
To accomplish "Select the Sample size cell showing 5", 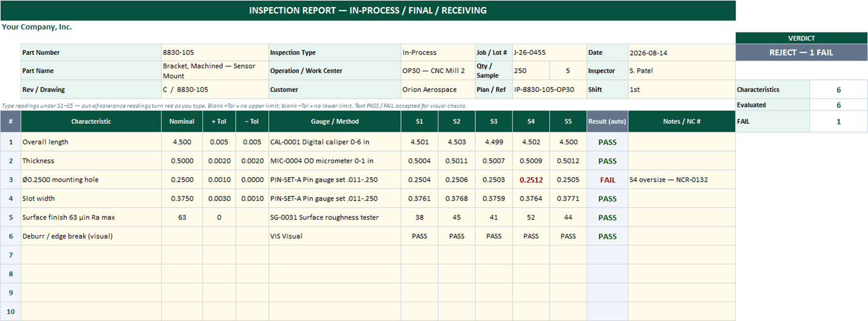I will (x=568, y=71).
